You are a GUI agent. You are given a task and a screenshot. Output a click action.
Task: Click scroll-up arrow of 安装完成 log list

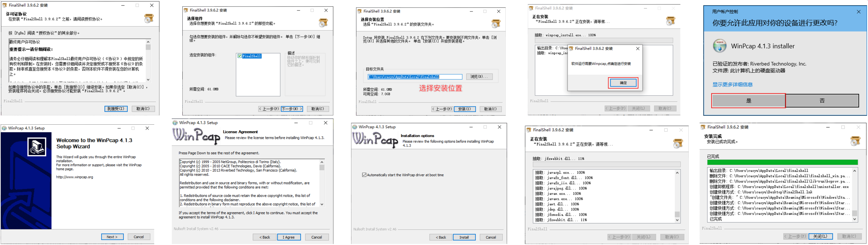[x=854, y=171]
